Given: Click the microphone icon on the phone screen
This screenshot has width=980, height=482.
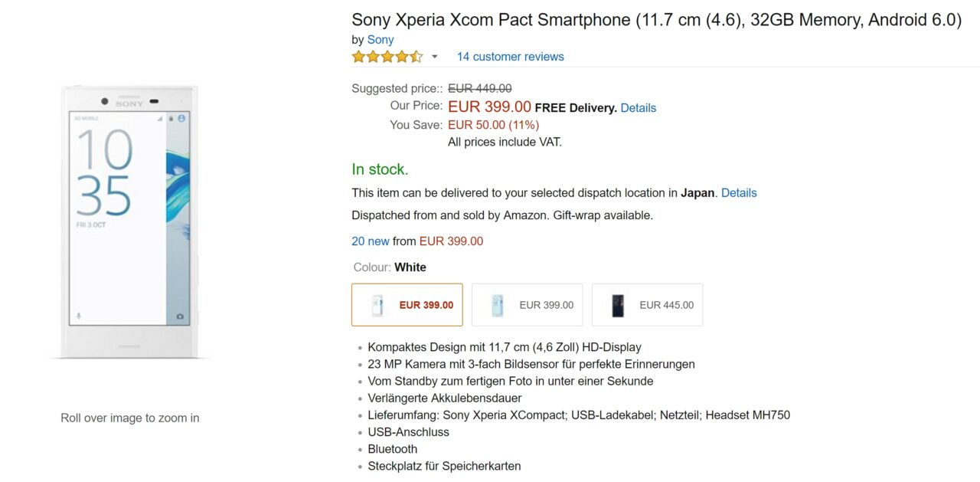Looking at the screenshot, I should click(x=78, y=316).
